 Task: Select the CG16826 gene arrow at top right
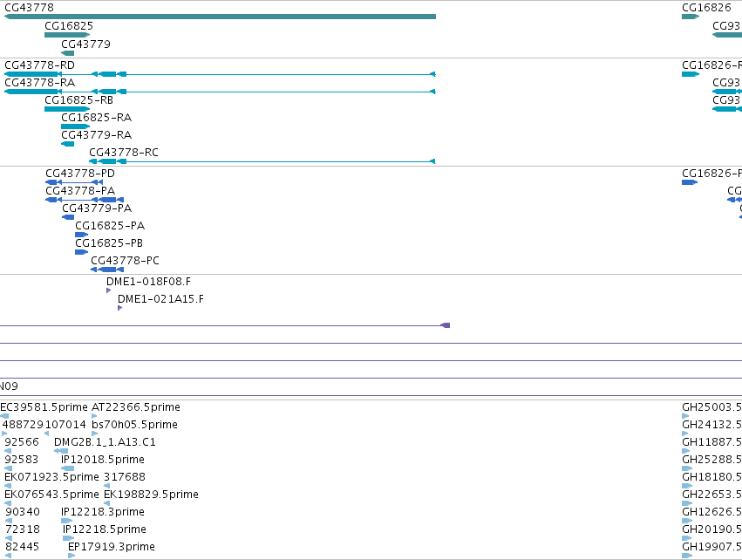[691, 17]
